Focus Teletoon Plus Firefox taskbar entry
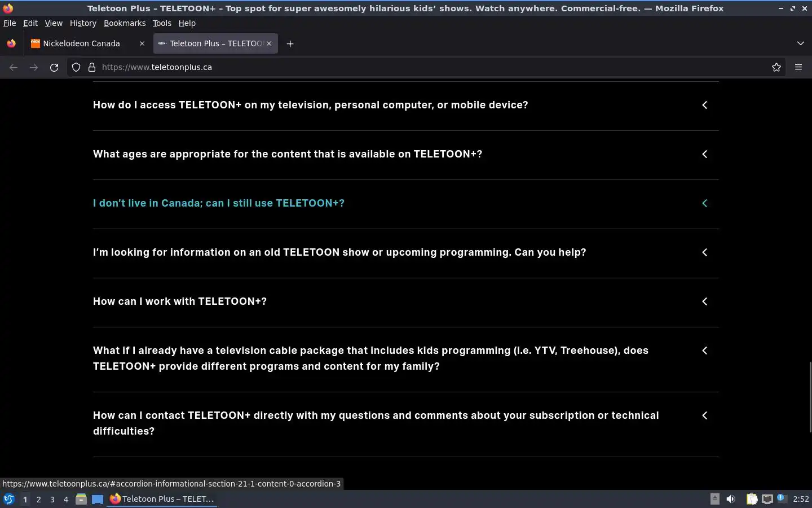The height and width of the screenshot is (508, 812). [x=162, y=499]
